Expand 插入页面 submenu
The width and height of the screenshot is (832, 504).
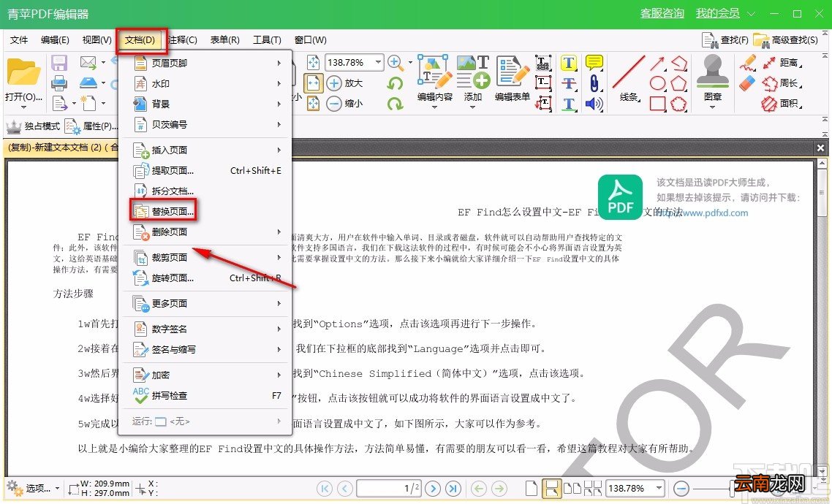(207, 150)
